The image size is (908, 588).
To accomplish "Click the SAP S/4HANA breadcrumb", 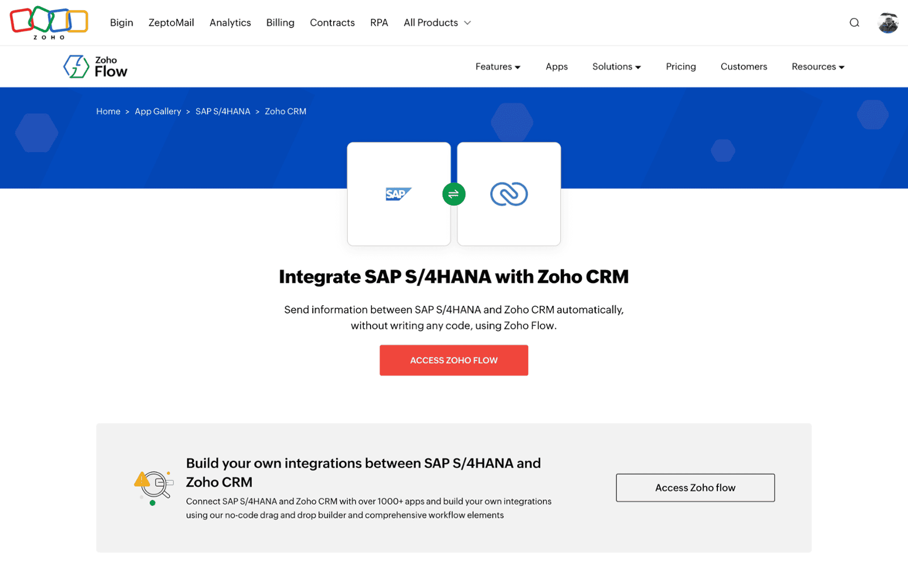I will [222, 111].
